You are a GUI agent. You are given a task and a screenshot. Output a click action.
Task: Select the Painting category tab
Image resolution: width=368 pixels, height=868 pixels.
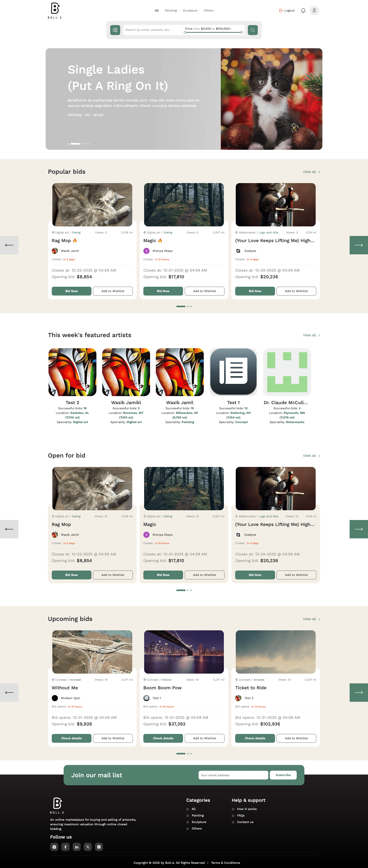171,11
